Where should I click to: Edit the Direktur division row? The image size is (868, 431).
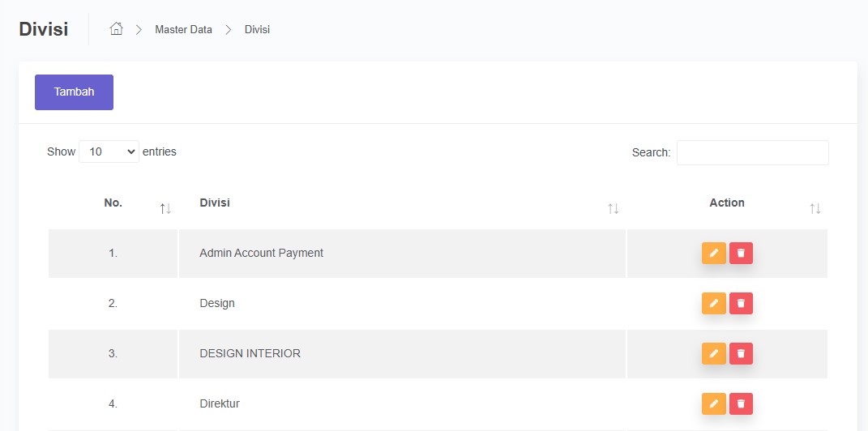[713, 403]
